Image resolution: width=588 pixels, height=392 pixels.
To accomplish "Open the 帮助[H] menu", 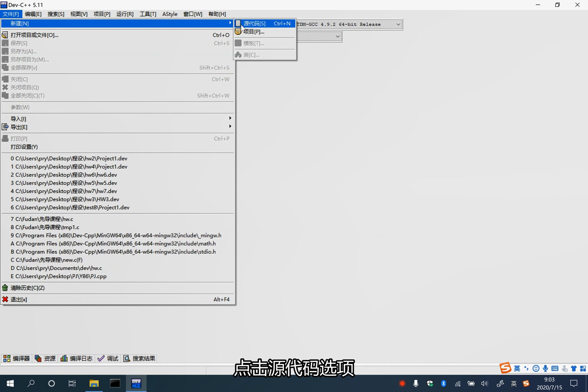I will tap(217, 14).
